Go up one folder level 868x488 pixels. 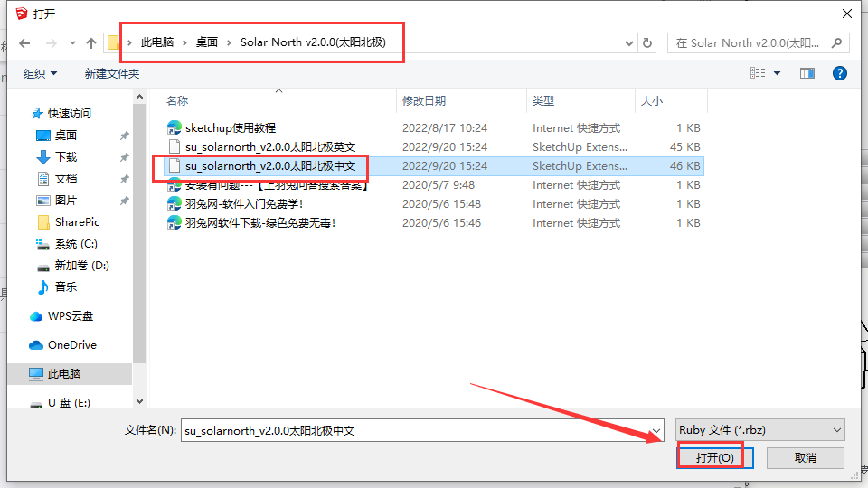pyautogui.click(x=91, y=43)
